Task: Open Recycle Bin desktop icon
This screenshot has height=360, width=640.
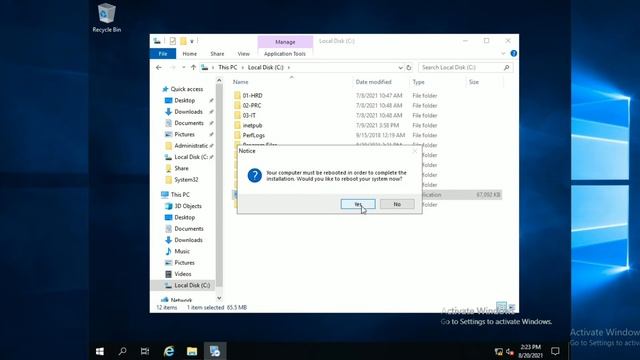Action: pyautogui.click(x=107, y=18)
